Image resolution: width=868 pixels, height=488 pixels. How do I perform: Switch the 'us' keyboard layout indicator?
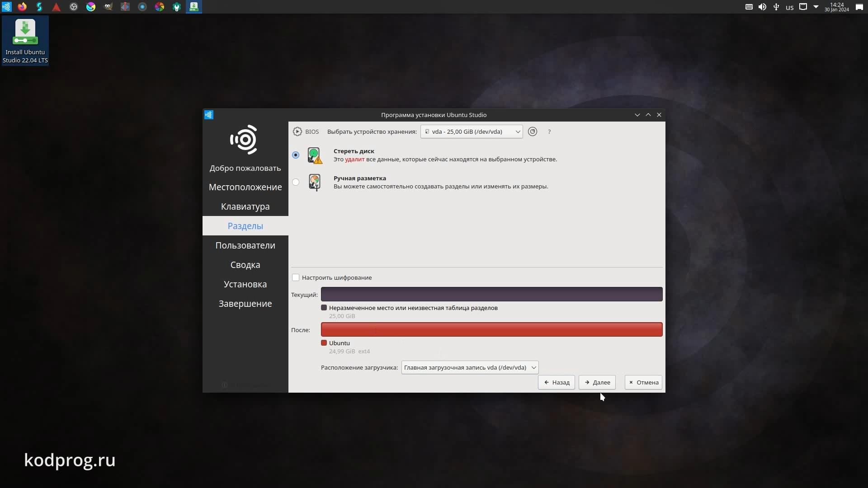790,7
